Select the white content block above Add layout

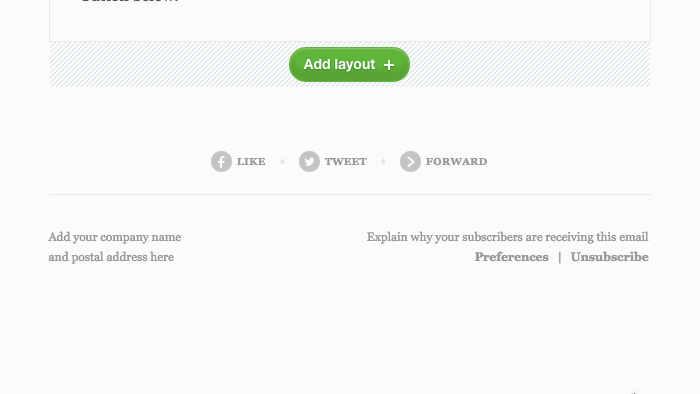click(350, 21)
